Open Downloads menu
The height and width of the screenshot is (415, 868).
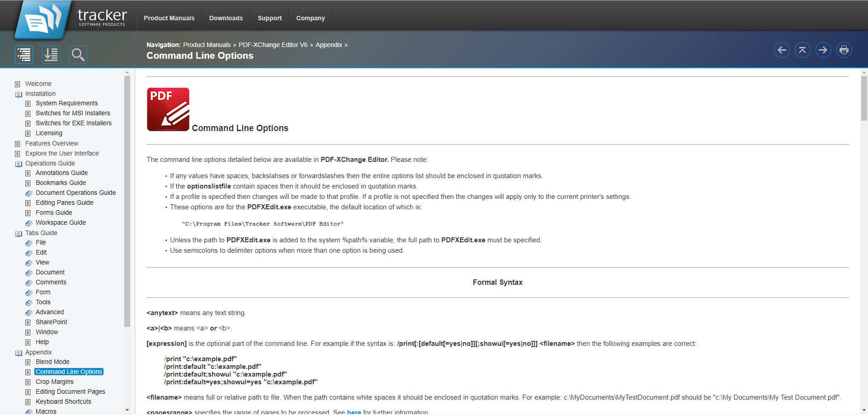226,18
